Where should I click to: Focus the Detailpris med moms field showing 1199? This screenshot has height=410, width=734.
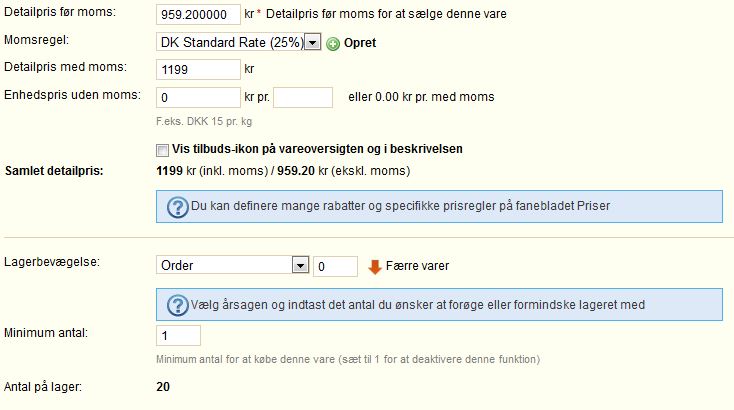198,70
